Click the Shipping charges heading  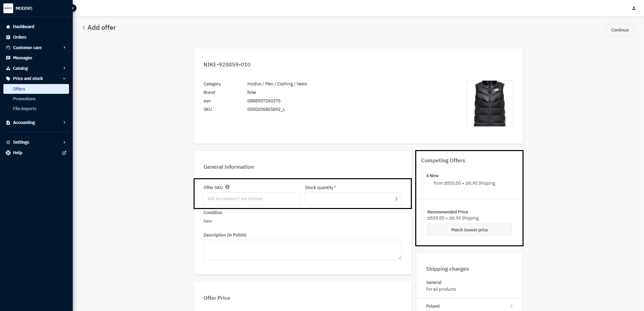click(x=447, y=269)
